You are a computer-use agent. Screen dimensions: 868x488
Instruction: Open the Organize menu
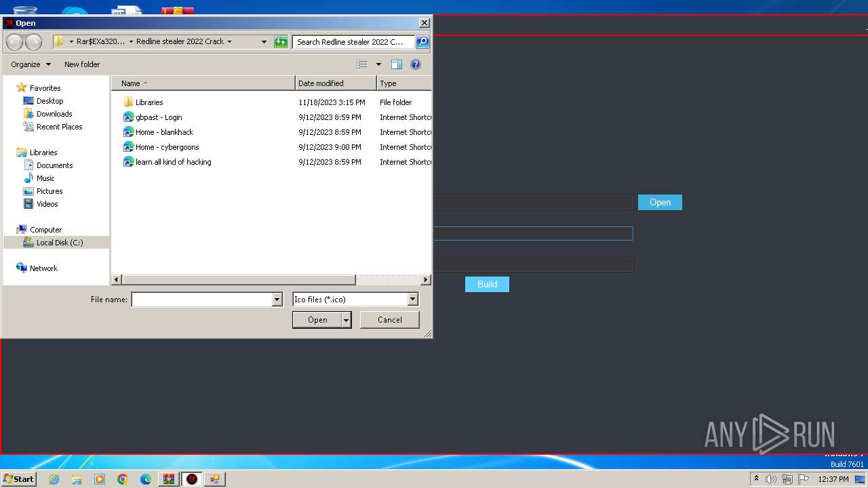pyautogui.click(x=31, y=64)
